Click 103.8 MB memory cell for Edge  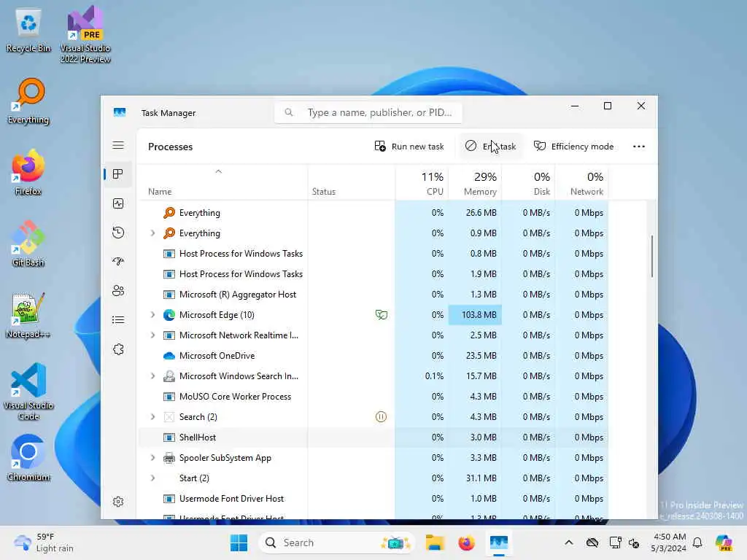tap(475, 315)
